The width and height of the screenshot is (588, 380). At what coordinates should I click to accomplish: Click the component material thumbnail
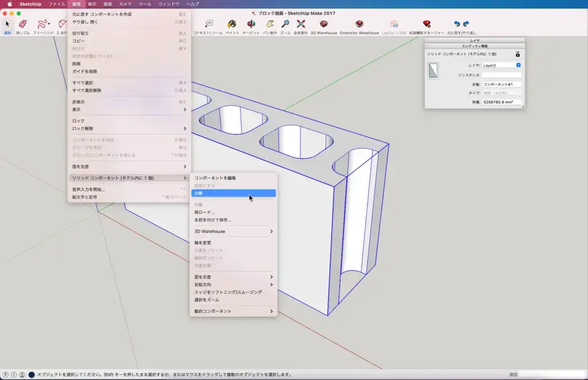(433, 71)
